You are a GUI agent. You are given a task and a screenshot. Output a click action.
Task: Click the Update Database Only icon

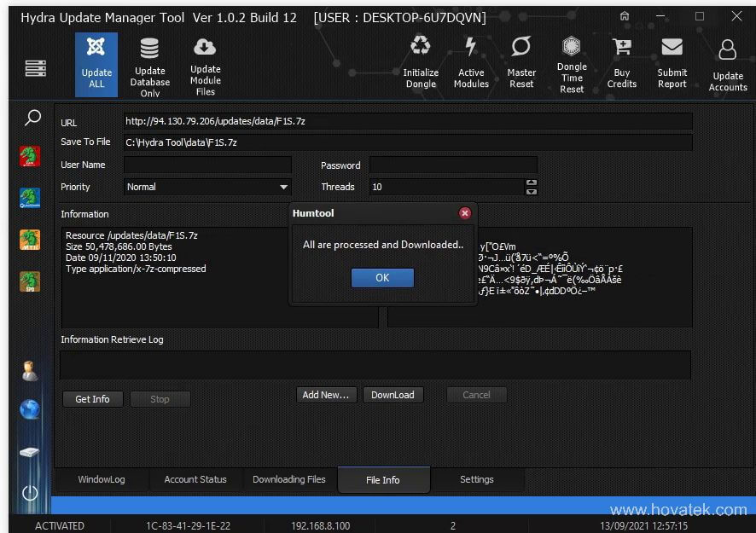click(x=149, y=64)
